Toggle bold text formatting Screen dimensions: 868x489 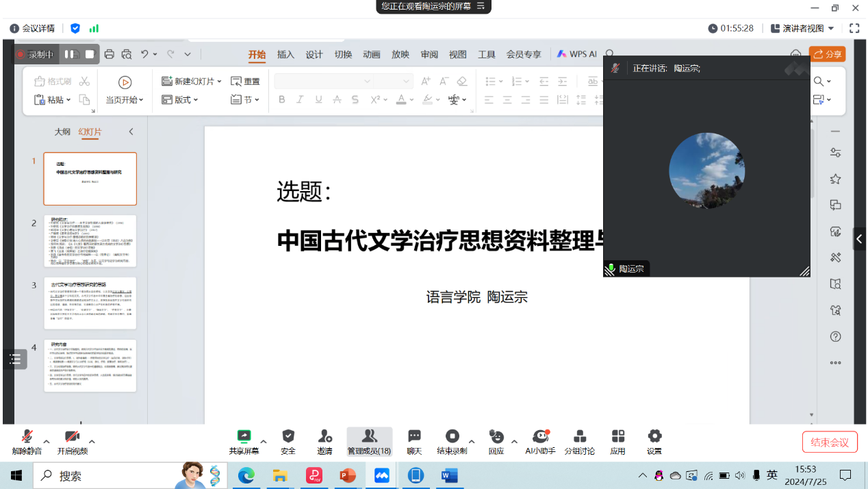(281, 100)
